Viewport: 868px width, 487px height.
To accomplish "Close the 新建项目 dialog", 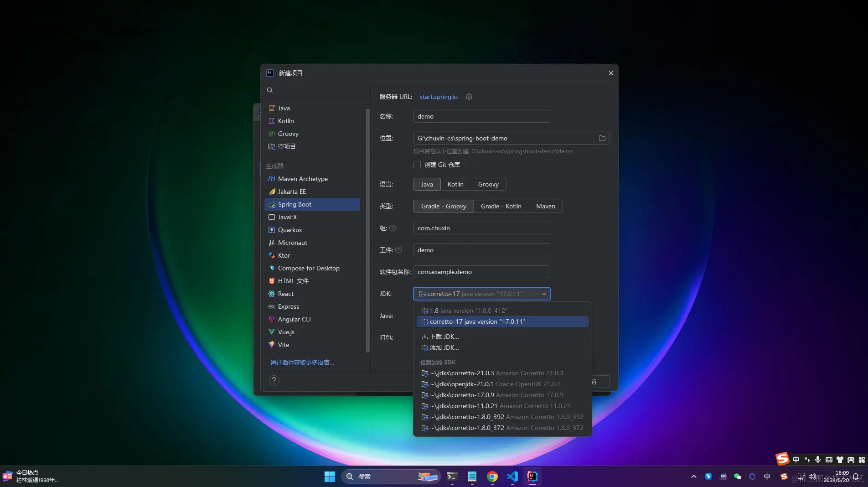I will click(x=610, y=73).
